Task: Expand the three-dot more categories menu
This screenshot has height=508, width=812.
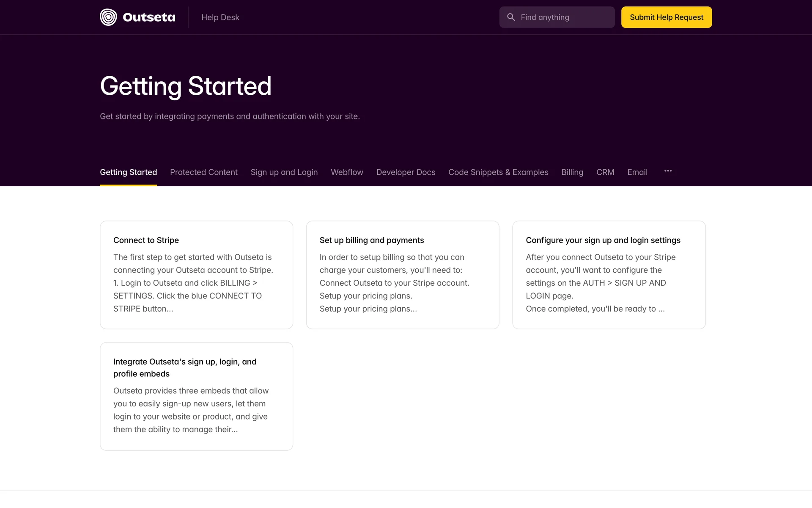Action: (x=668, y=171)
